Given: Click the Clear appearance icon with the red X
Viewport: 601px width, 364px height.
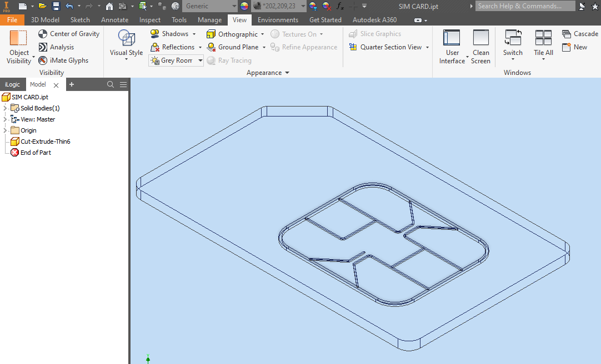Looking at the screenshot, I should click(327, 6).
